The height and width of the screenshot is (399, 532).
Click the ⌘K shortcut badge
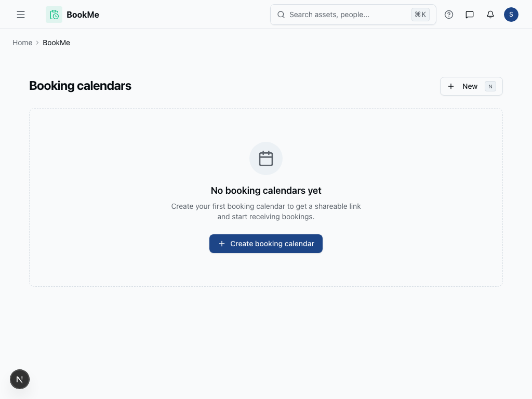click(420, 15)
